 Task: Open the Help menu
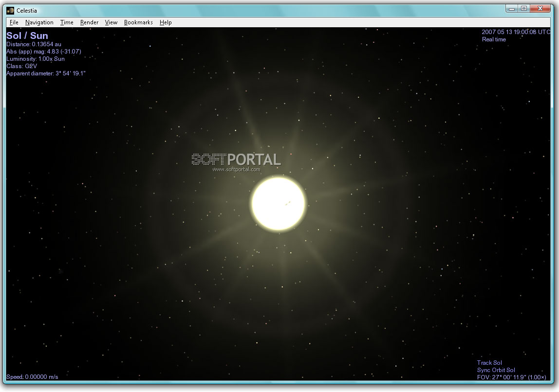pos(166,22)
